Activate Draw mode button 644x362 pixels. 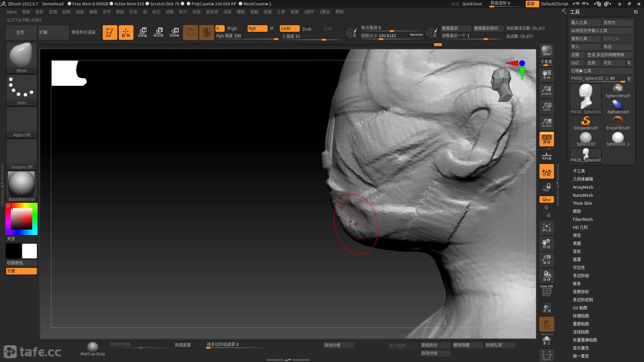[x=126, y=33]
